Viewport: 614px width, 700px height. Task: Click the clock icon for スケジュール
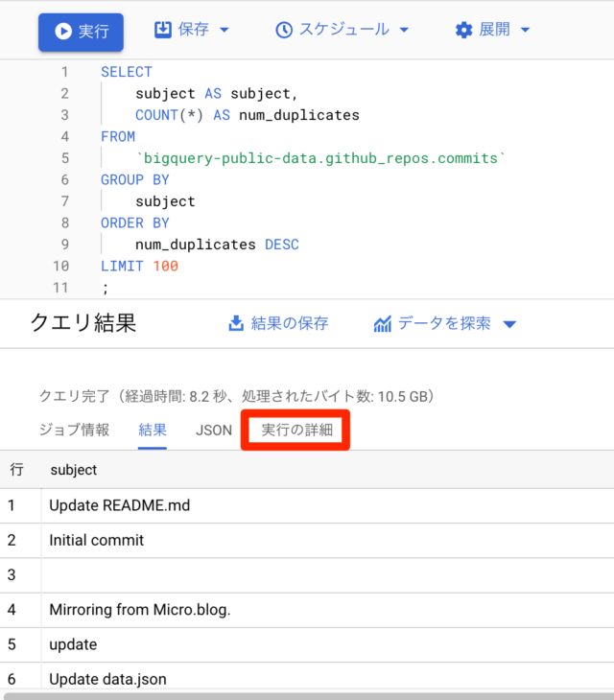(284, 30)
